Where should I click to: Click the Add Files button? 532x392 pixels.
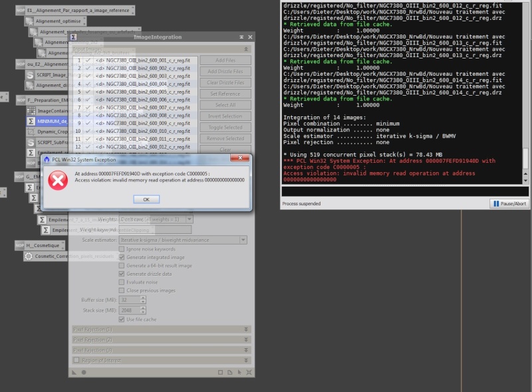[225, 60]
